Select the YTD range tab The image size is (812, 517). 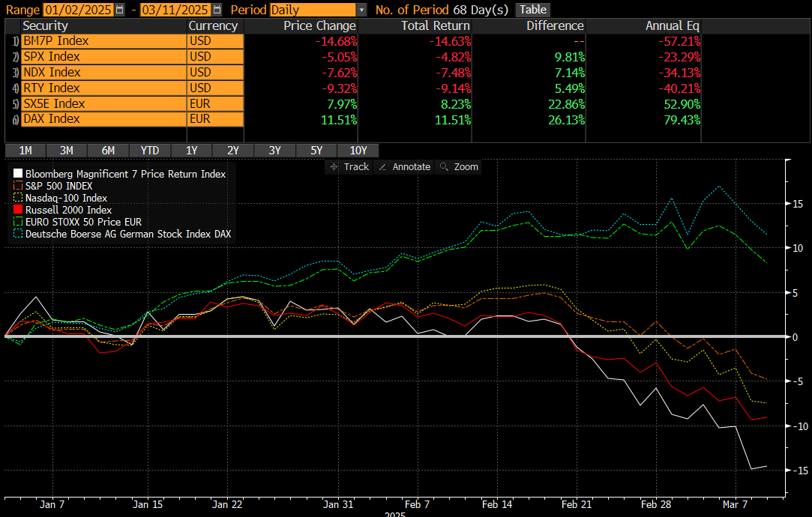(x=150, y=151)
